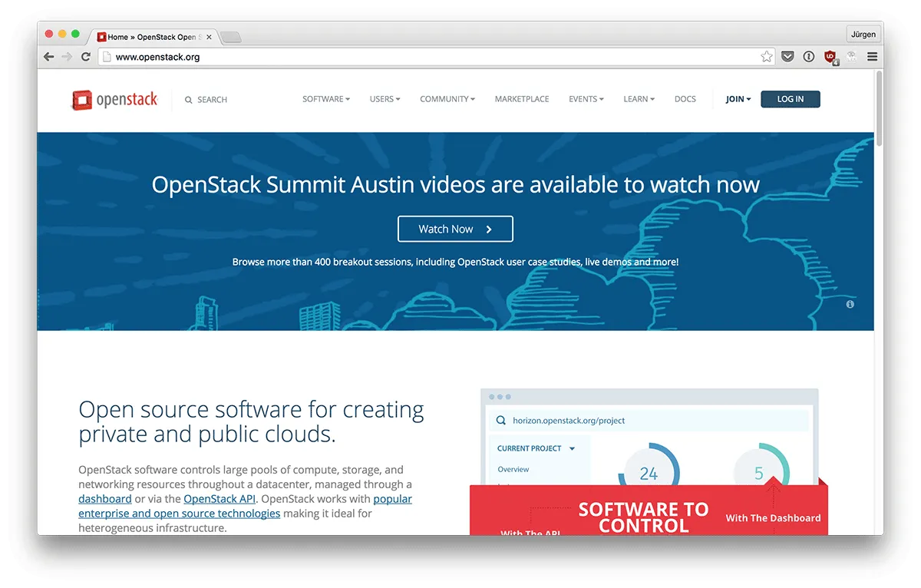Viewport: 921px width, 588px height.
Task: Click the page icon left of the URL
Action: [x=107, y=57]
